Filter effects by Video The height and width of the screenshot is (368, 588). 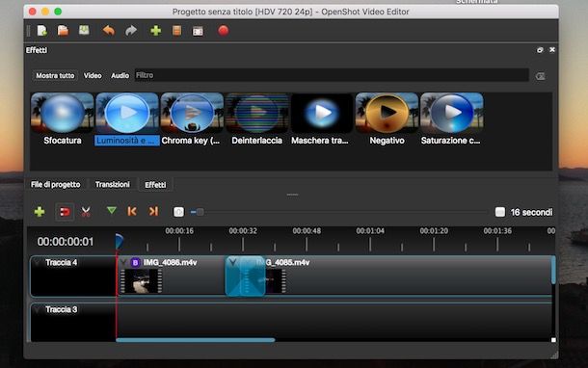(93, 76)
